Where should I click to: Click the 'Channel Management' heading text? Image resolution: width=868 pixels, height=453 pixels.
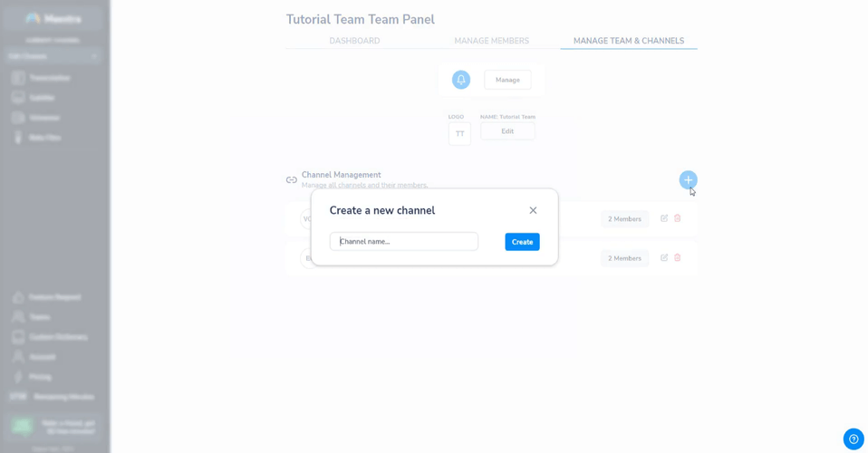(341, 175)
